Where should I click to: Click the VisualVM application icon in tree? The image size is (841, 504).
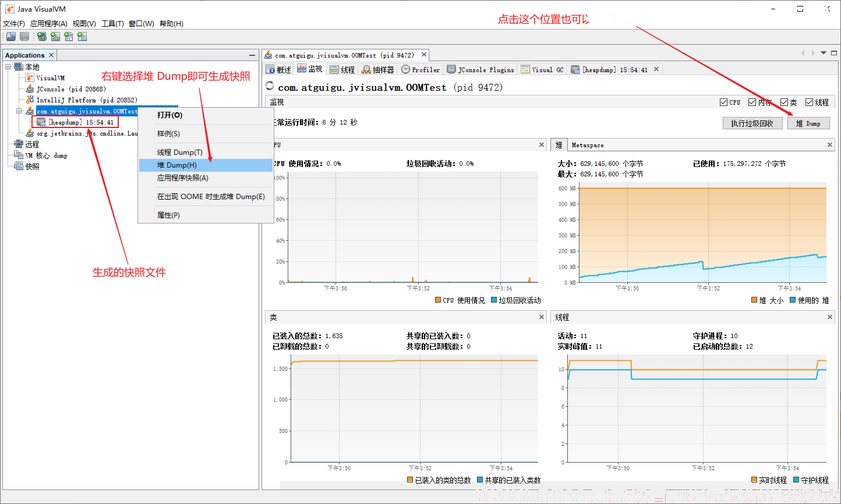point(30,77)
